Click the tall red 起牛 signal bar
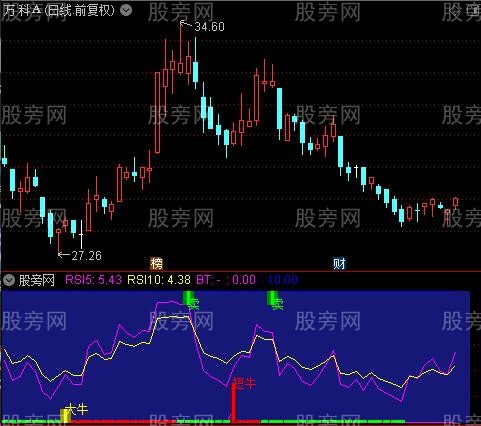This screenshot has width=481, height=426. 233,403
